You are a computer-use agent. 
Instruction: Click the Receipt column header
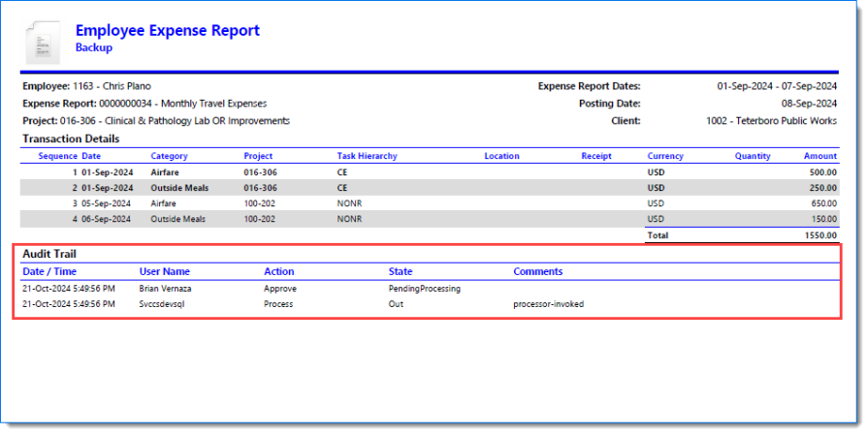point(596,156)
